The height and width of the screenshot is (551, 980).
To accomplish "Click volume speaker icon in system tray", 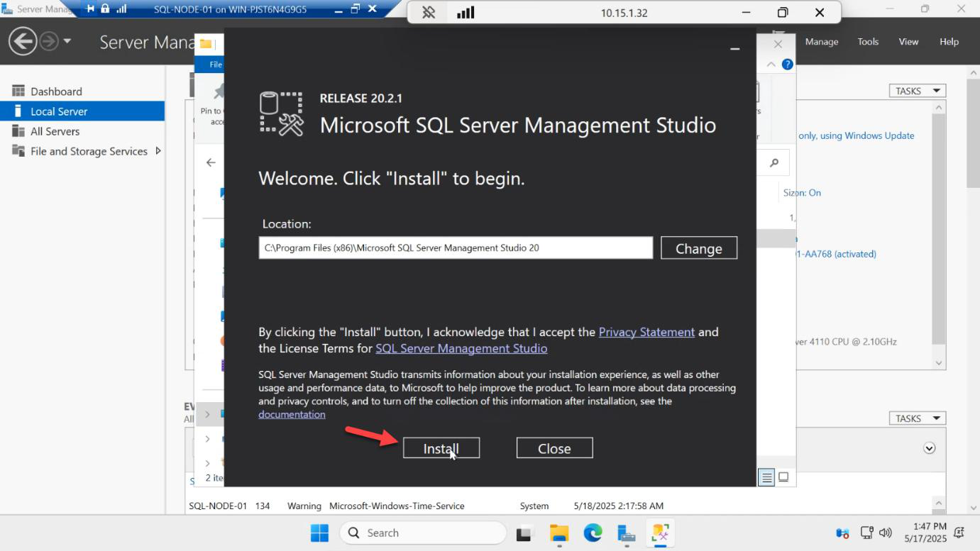I will click(x=885, y=533).
